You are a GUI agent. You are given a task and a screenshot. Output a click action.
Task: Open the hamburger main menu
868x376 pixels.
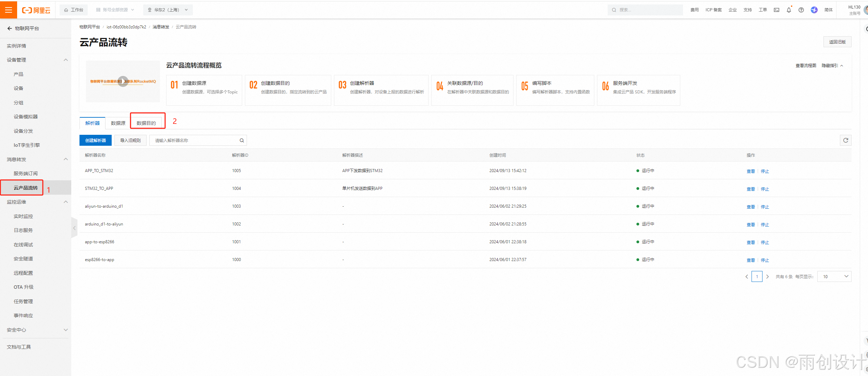click(9, 10)
